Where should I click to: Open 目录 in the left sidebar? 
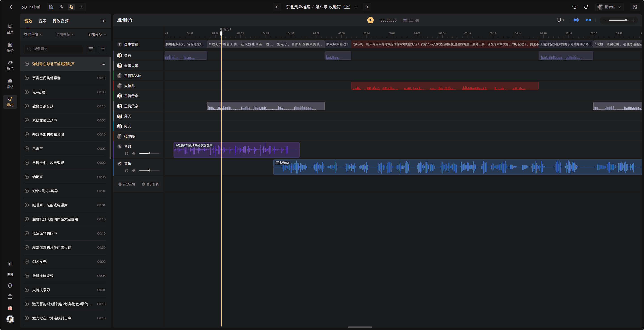(x=10, y=29)
